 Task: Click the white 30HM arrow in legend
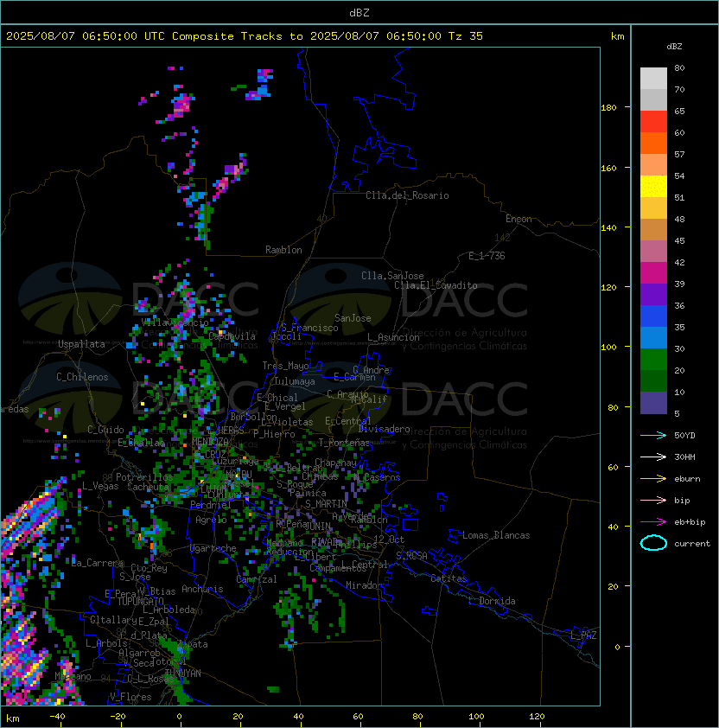click(x=653, y=457)
